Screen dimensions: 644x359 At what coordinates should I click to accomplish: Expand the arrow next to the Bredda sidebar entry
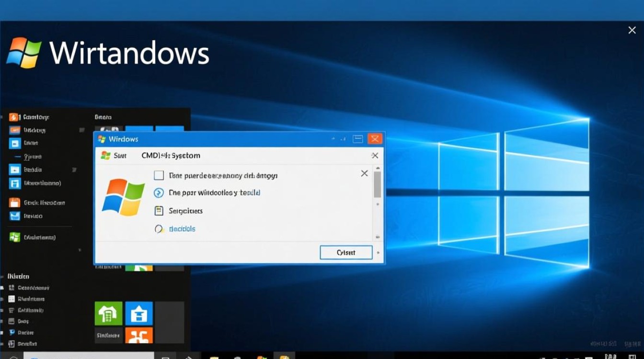tap(74, 169)
